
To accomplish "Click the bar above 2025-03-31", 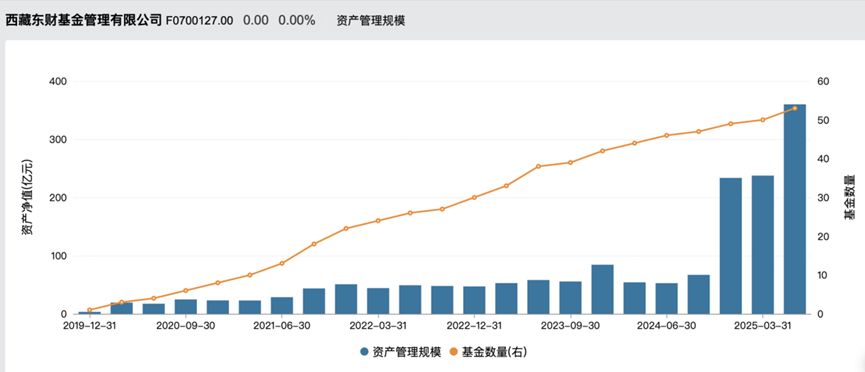I will tap(762, 245).
